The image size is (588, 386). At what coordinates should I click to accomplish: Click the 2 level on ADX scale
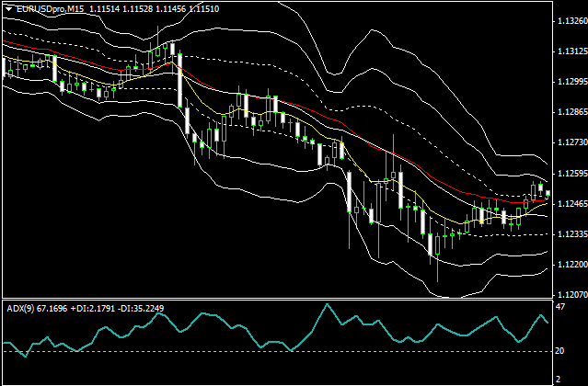(x=559, y=379)
